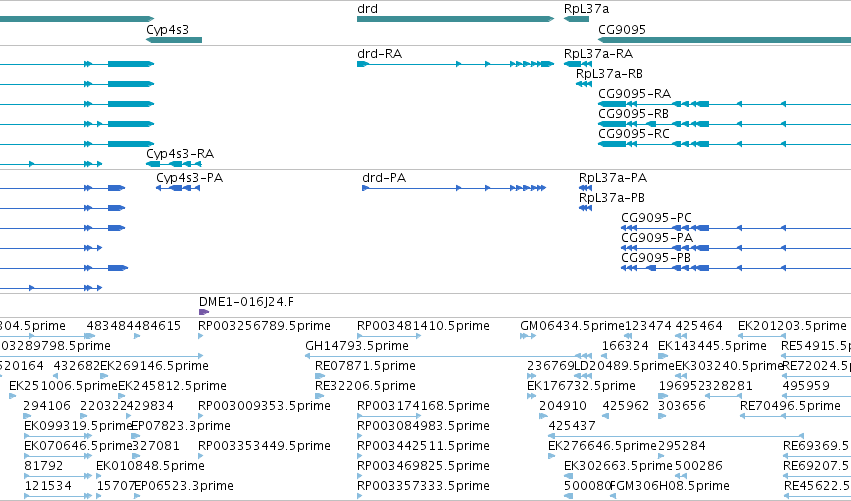Click the RE70496.5prime EST label
Screen dimensions: 851x501
click(790, 407)
